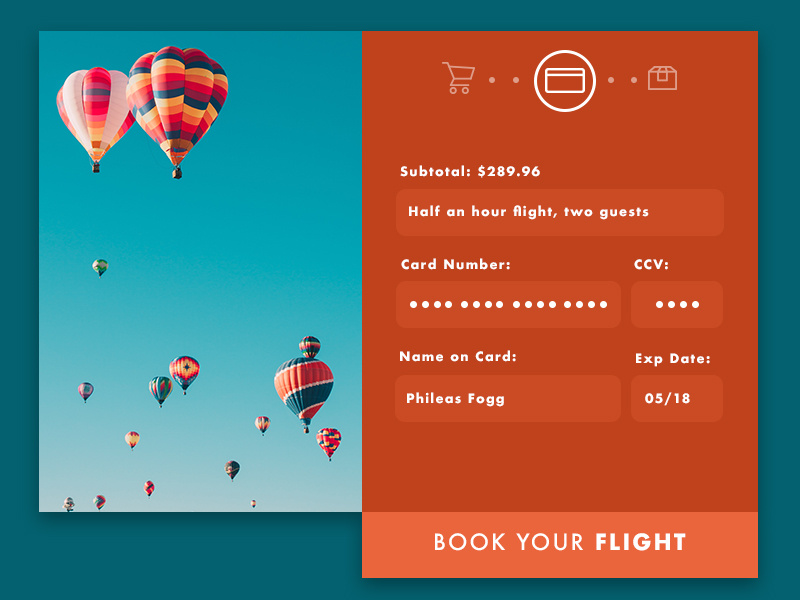Select the 'Half an hour flight' description field

559,212
